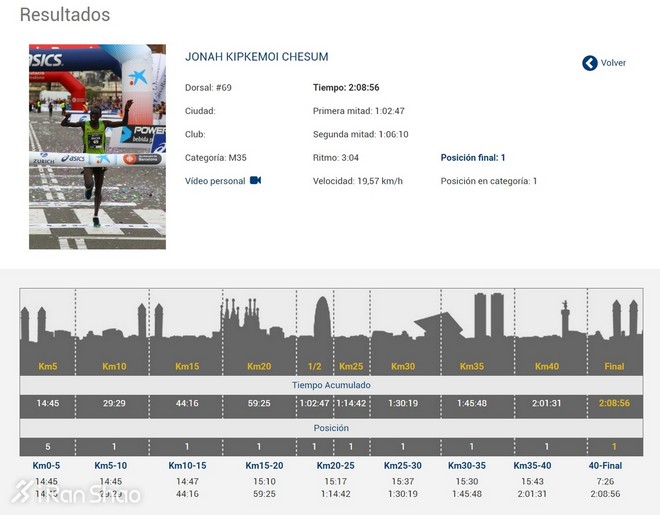Click the back arrow icon beside Volver
Viewport: 660px width, 515px height.
[x=590, y=63]
